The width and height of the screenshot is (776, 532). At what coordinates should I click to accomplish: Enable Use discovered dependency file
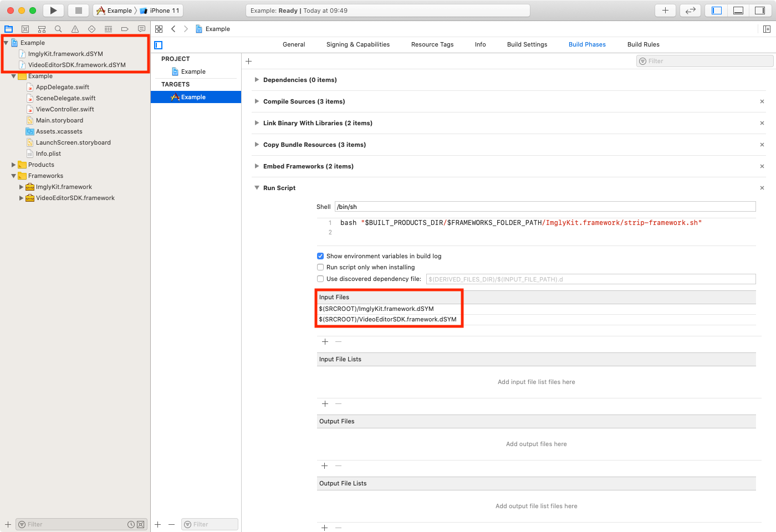[x=320, y=279]
